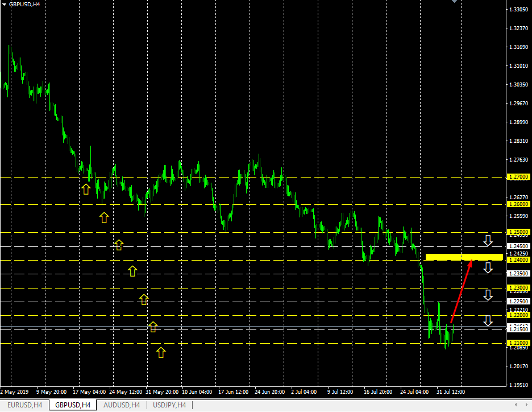The width and height of the screenshot is (532, 412).
Task: Click the chart shift marker at top
Action: [x=454, y=1]
